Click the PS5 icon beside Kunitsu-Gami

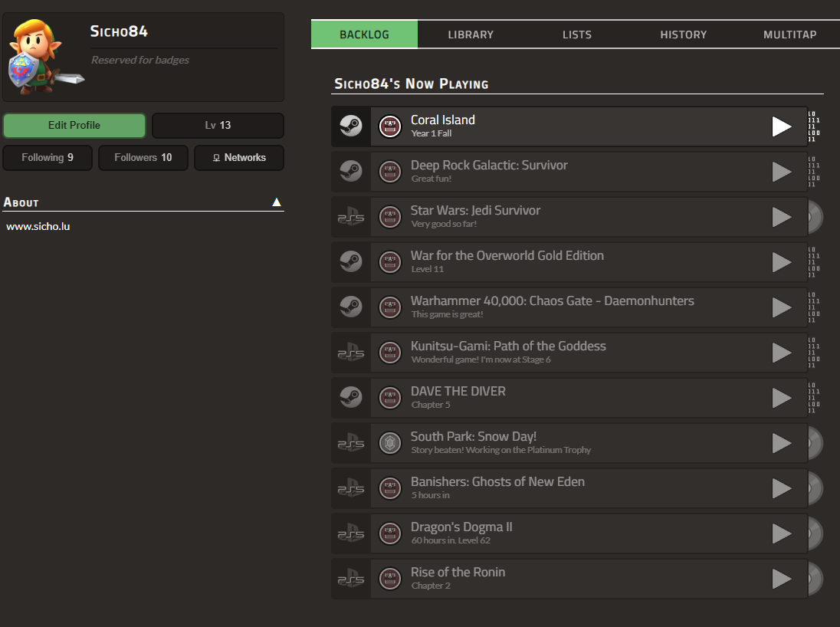351,353
